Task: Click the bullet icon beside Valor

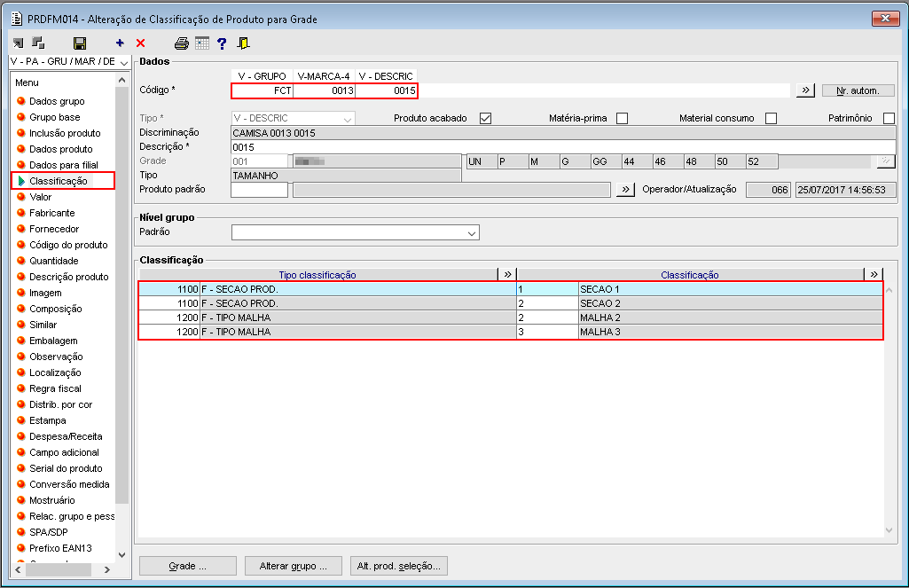Action: 21,197
